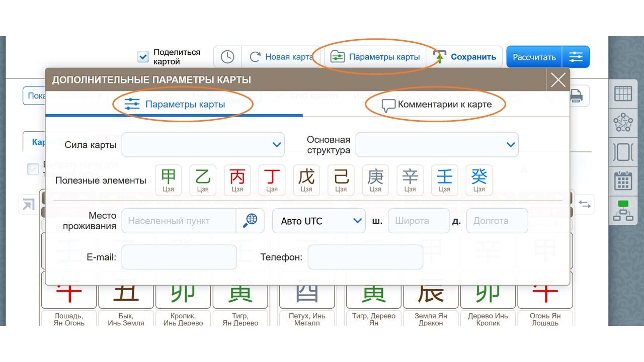Open the Авто UTC timezone dropdown
The height and width of the screenshot is (362, 644).
point(318,221)
